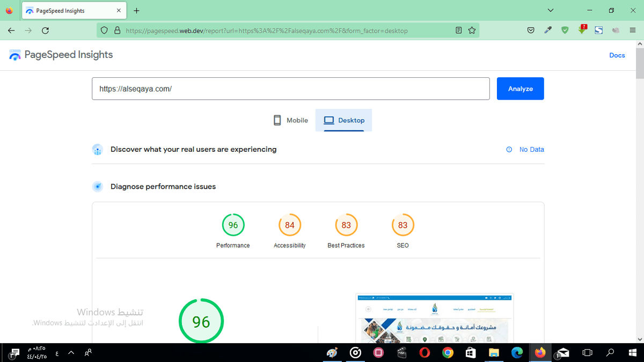Screen dimensions: 644x362
Task: Jump to Accessibility score 84 gauge
Action: (x=290, y=225)
